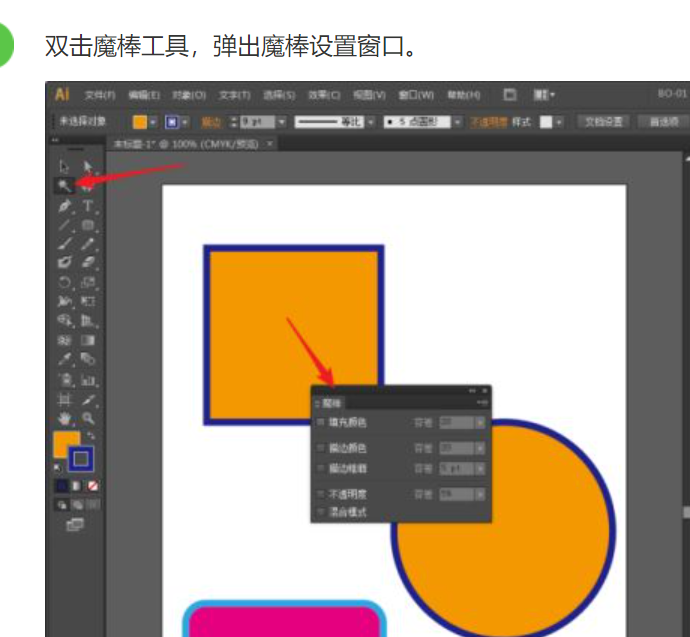Select the Rotate tool
This screenshot has width=690, height=637.
pyautogui.click(x=65, y=282)
